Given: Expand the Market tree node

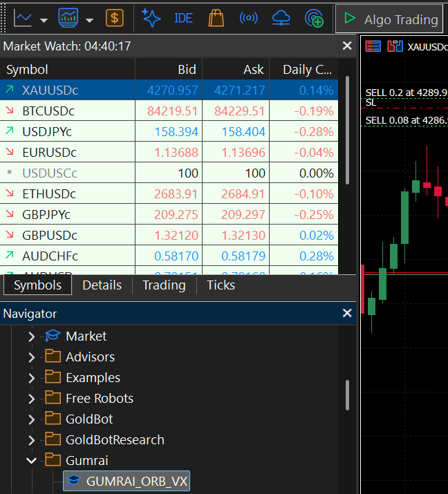Looking at the screenshot, I should pos(31,336).
